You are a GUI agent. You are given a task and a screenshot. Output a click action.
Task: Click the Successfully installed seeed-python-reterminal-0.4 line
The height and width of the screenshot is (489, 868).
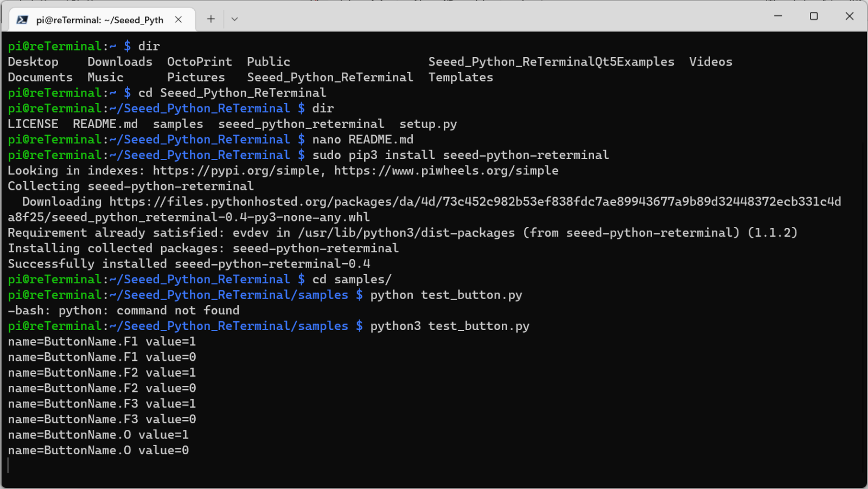click(x=189, y=263)
